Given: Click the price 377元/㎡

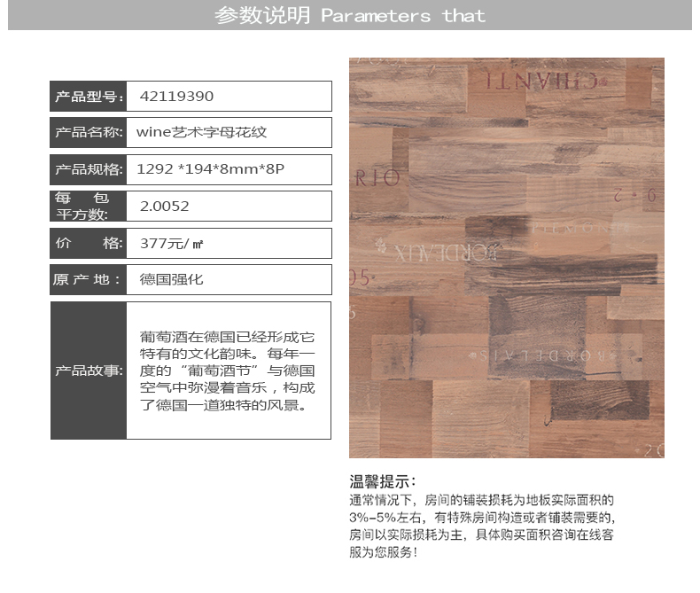Looking at the screenshot, I should click(172, 244).
